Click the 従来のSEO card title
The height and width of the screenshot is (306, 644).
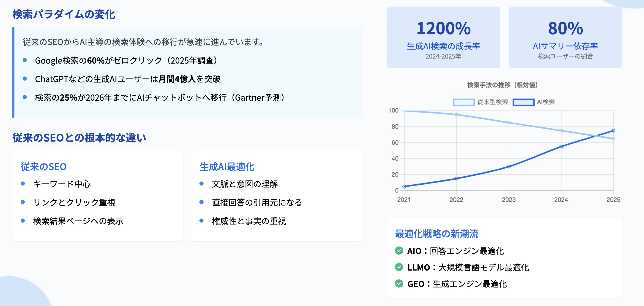tap(44, 167)
